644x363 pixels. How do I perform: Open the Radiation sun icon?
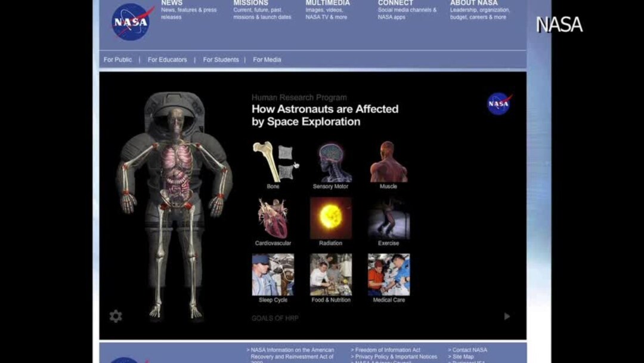(331, 218)
